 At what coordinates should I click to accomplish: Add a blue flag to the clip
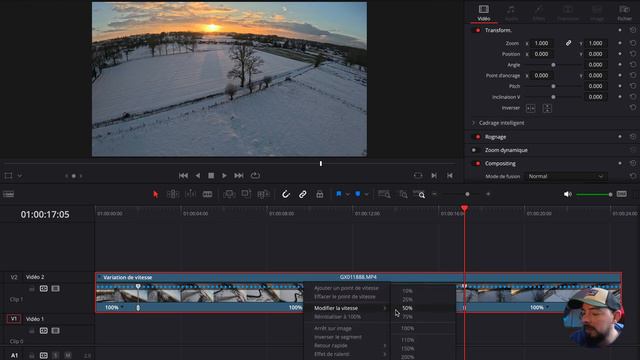[x=338, y=194]
